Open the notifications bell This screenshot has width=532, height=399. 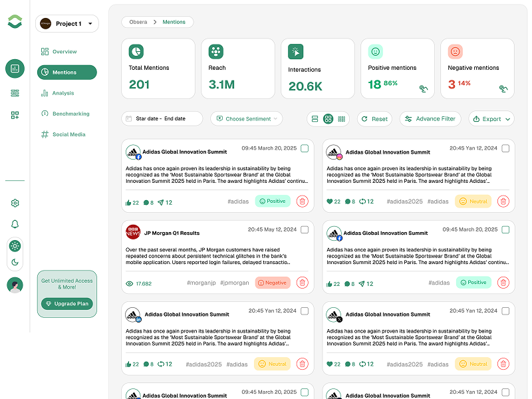pos(15,224)
